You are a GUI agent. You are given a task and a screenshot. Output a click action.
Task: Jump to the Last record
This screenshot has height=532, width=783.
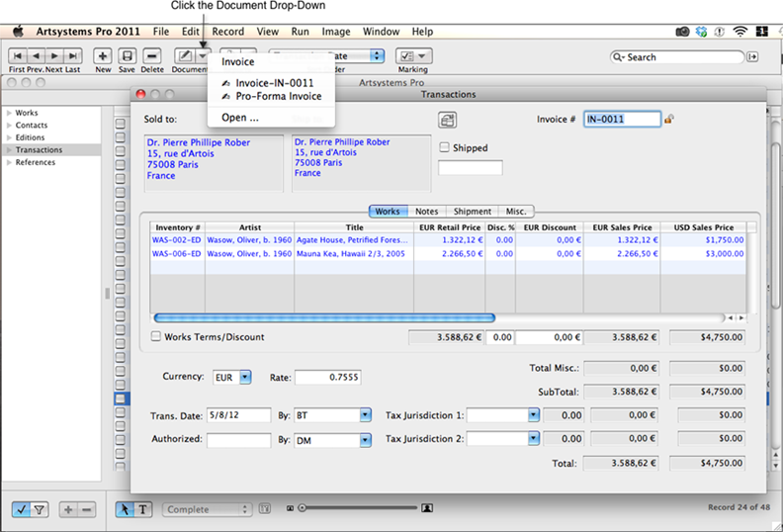(x=73, y=56)
